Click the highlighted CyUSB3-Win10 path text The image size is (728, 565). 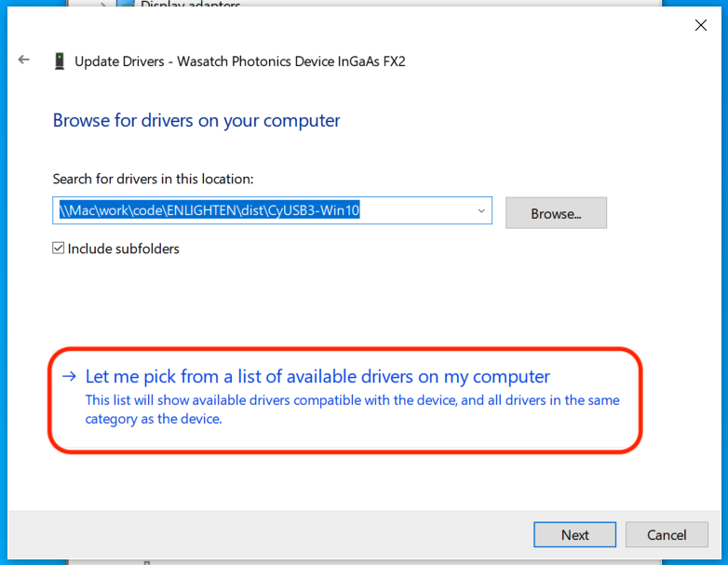click(209, 211)
